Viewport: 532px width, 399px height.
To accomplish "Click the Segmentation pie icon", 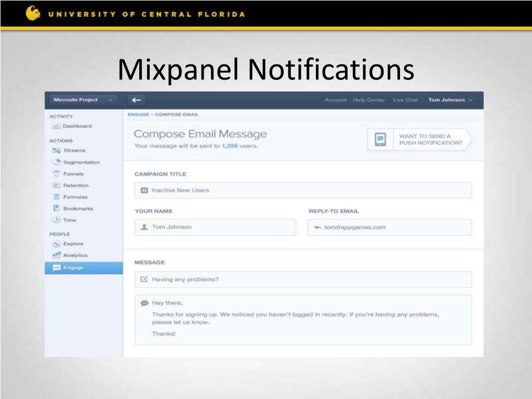I will [x=56, y=162].
